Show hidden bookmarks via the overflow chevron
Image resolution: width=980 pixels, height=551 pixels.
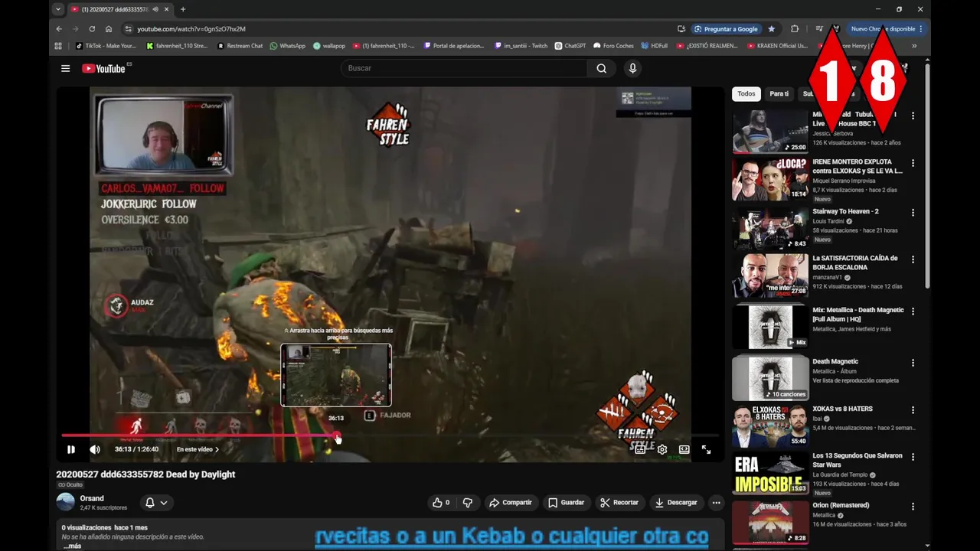tap(913, 46)
